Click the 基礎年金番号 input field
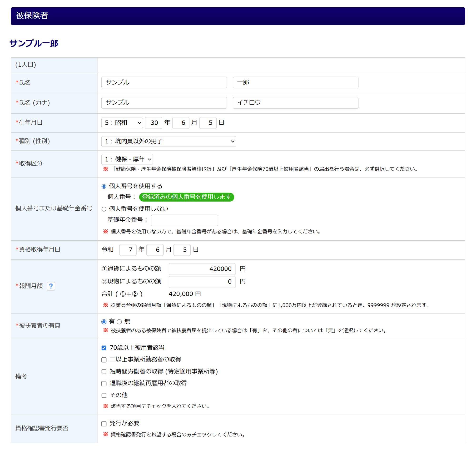This screenshot has height=451, width=476. [184, 220]
